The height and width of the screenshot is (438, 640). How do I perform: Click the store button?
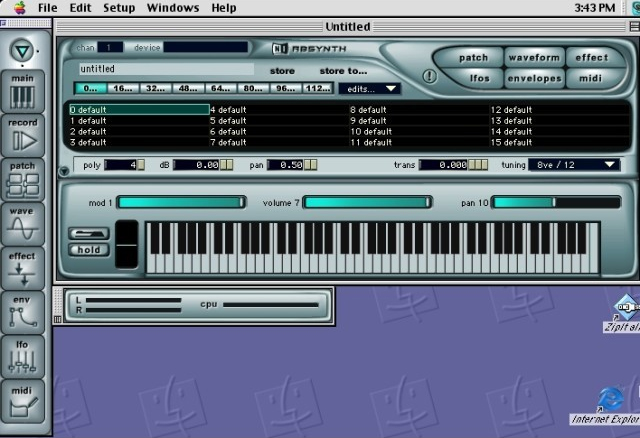coord(282,71)
